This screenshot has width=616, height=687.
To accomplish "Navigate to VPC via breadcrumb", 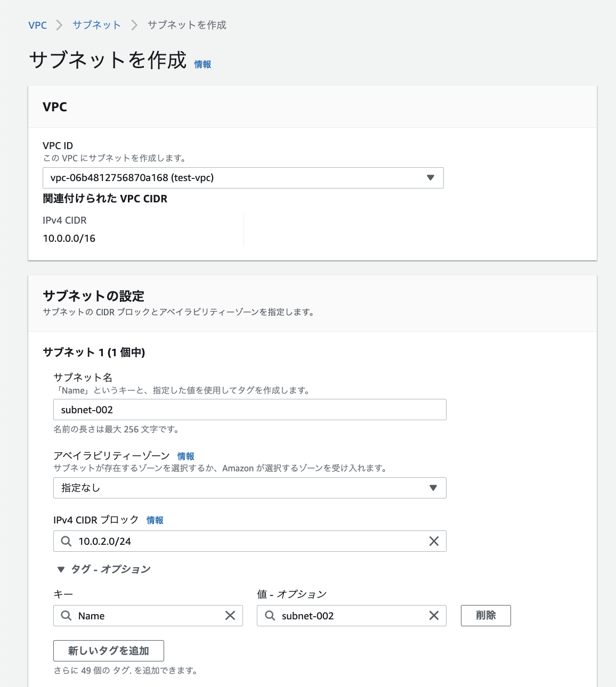I will pos(37,24).
